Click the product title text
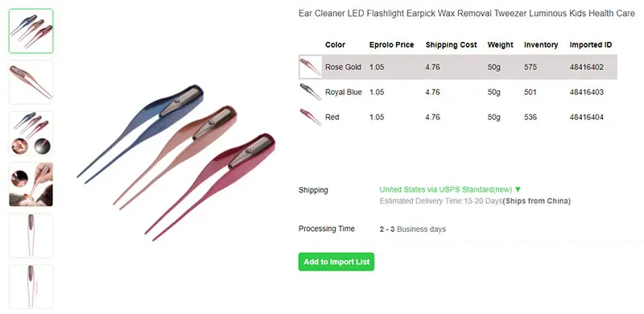Image resolution: width=644 pixels, height=314 pixels. pyautogui.click(x=467, y=14)
